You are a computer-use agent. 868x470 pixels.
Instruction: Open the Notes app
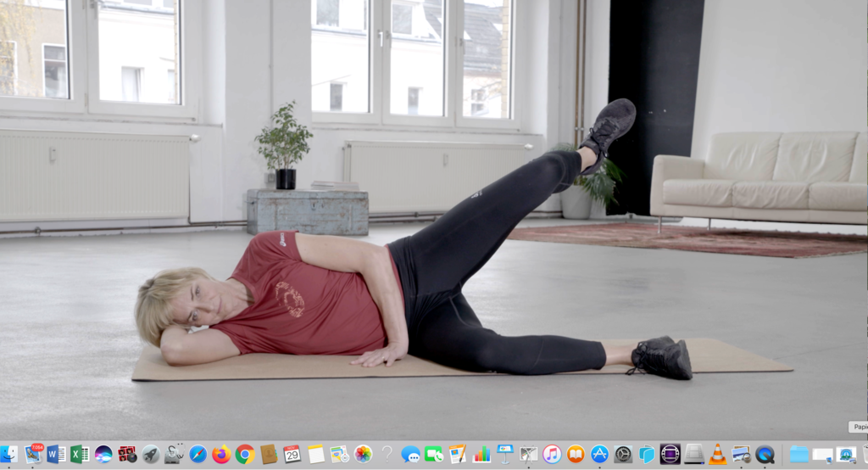click(x=316, y=454)
